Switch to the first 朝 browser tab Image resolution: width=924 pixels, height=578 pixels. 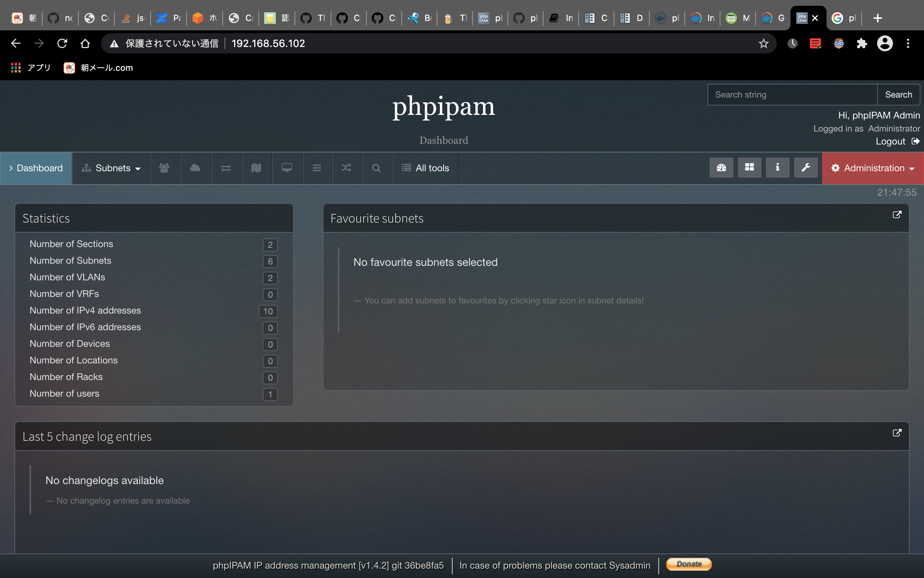(x=24, y=18)
